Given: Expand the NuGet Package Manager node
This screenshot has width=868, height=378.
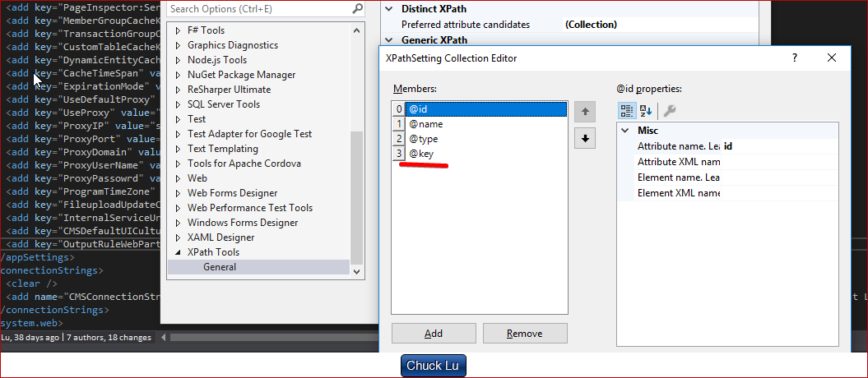Looking at the screenshot, I should (x=179, y=75).
